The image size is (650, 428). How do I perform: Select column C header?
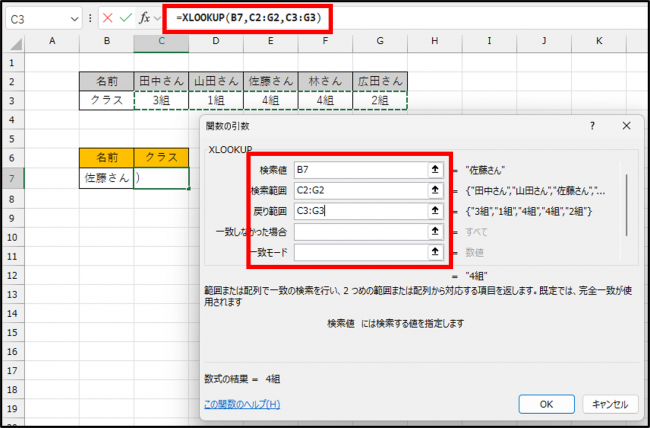161,41
